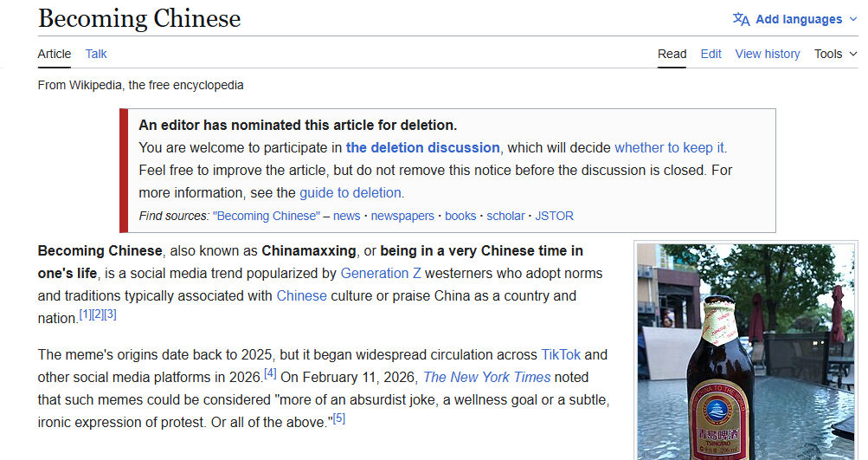This screenshot has width=868, height=460.
Task: Follow the TikTok link
Action: coord(561,354)
